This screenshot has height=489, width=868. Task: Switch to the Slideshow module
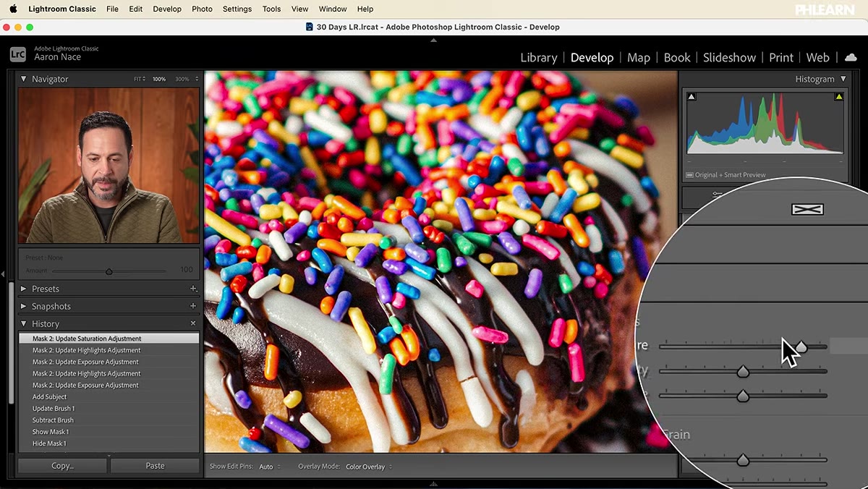coord(729,58)
